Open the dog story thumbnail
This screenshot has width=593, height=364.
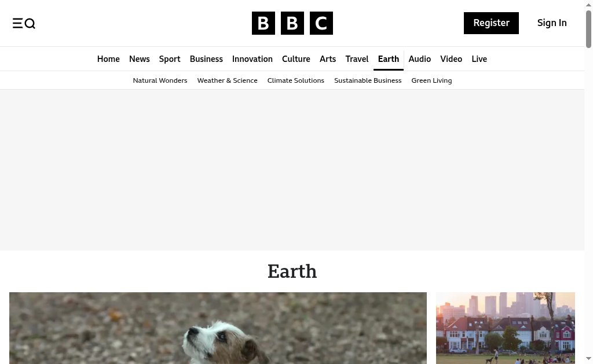[x=218, y=328]
